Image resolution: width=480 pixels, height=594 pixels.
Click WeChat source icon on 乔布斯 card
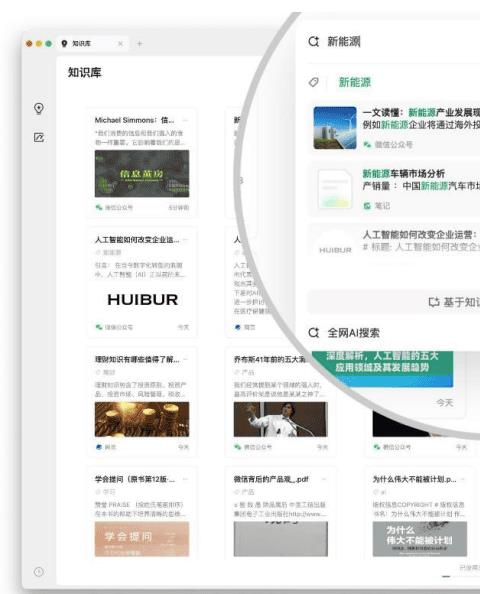(238, 447)
